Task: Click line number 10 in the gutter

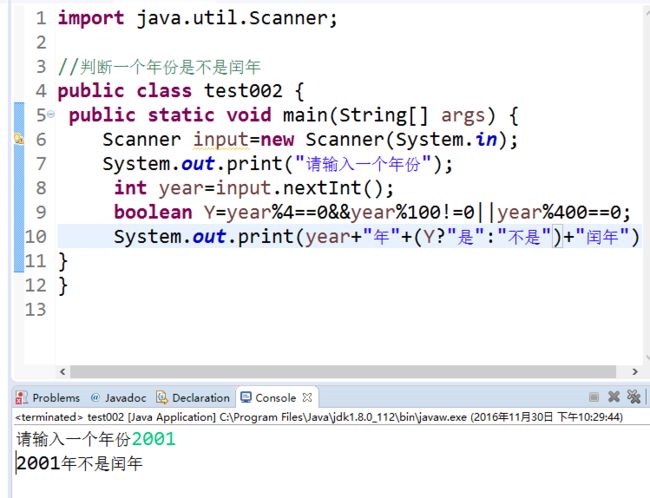Action: point(36,237)
